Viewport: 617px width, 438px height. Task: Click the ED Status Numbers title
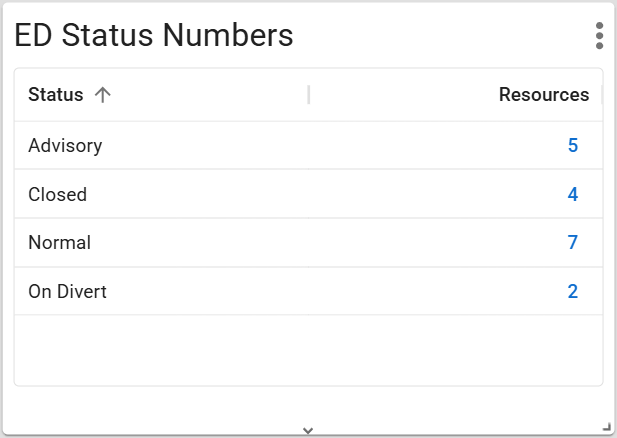click(154, 35)
